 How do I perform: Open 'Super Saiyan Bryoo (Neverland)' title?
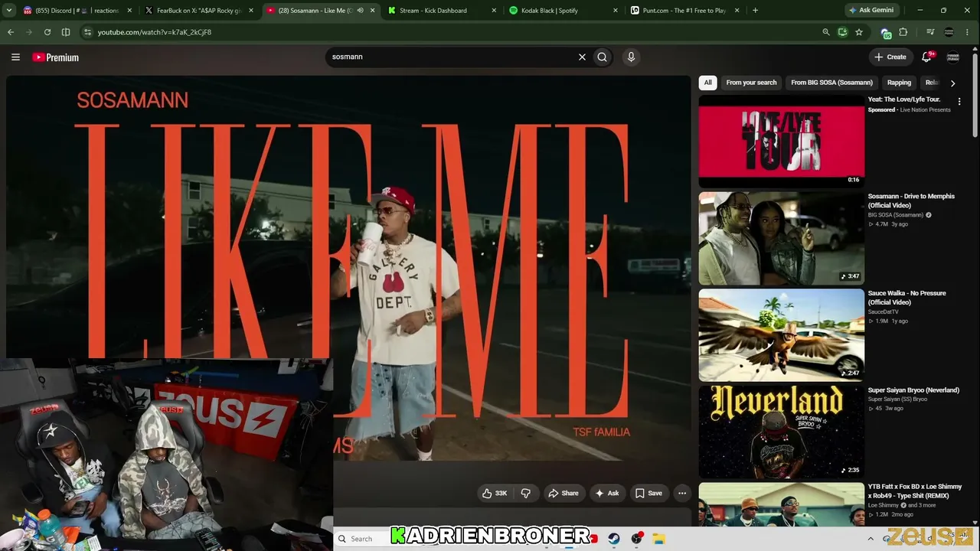click(913, 390)
